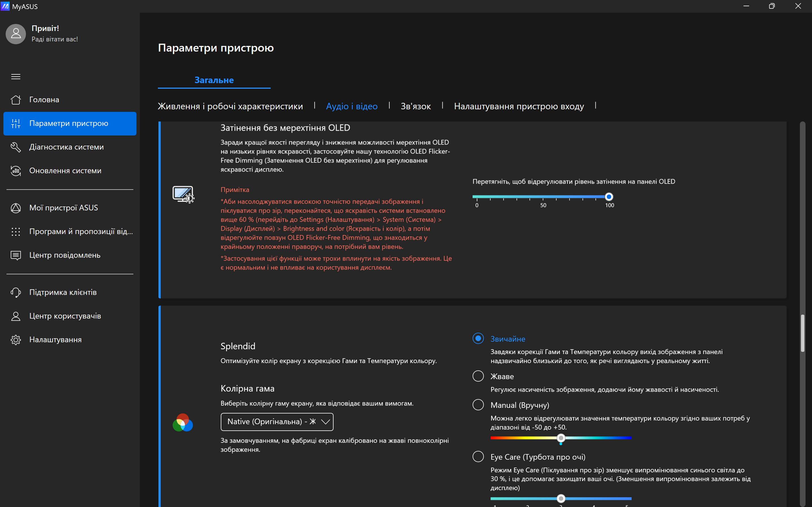Click the Оновлення системи update icon
Viewport: 812px width, 507px height.
16,171
